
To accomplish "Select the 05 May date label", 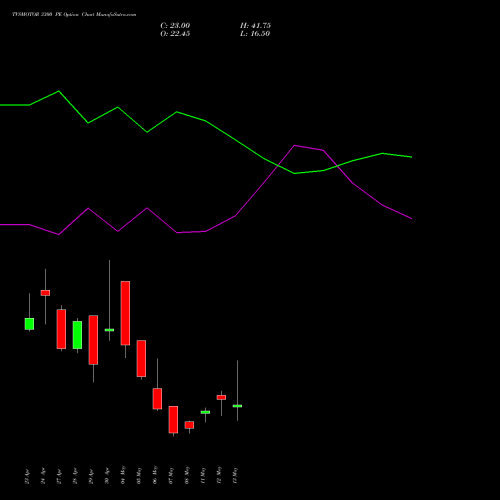I will [x=139, y=475].
